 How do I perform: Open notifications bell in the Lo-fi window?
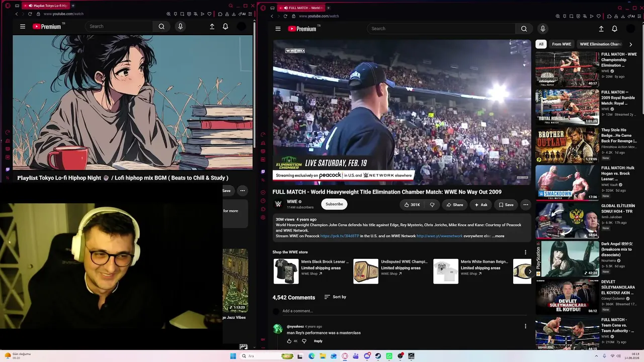click(x=225, y=27)
